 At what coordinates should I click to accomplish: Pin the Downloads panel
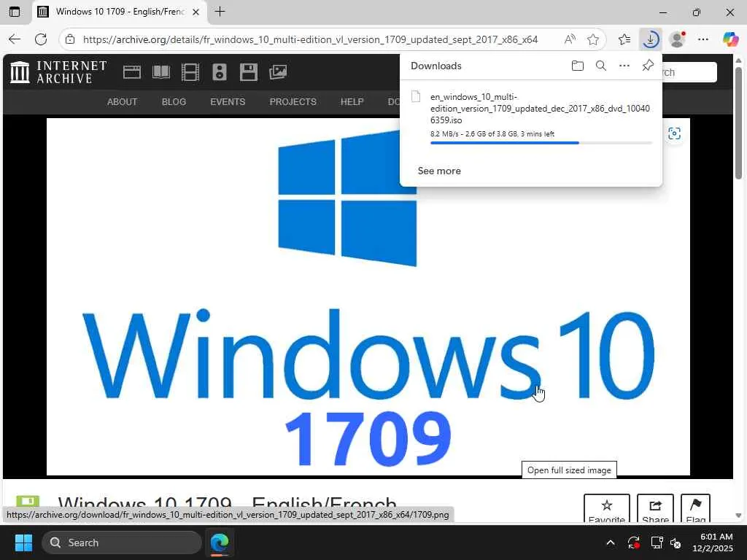(648, 66)
